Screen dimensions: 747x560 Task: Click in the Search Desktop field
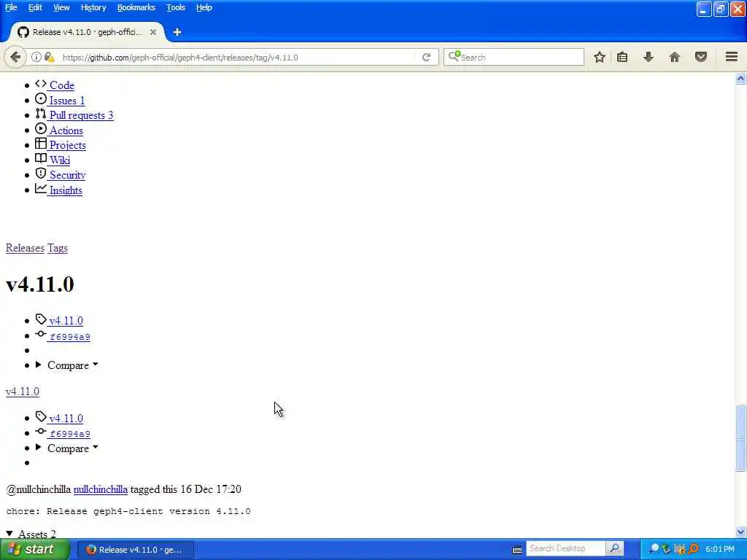pyautogui.click(x=566, y=548)
